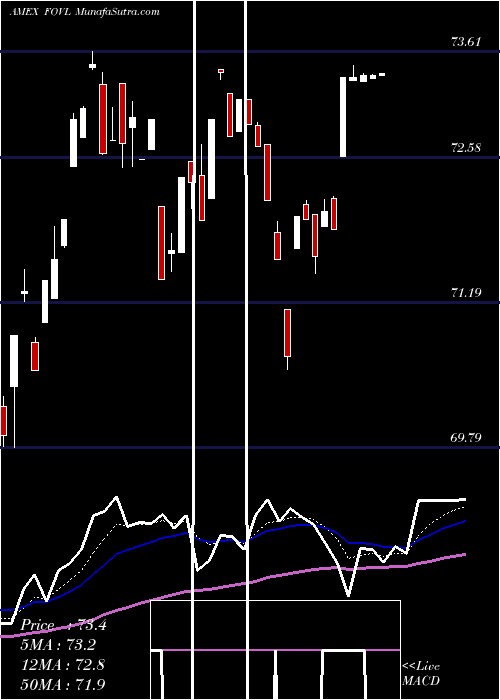This screenshot has height=700, width=500.
Task: Click the '<<Live MACD' label
Action: coord(421,674)
